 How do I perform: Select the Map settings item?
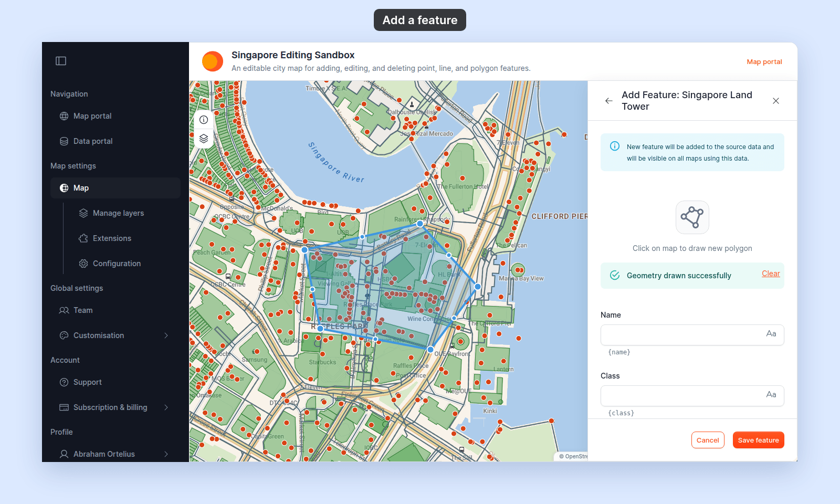(x=115, y=188)
